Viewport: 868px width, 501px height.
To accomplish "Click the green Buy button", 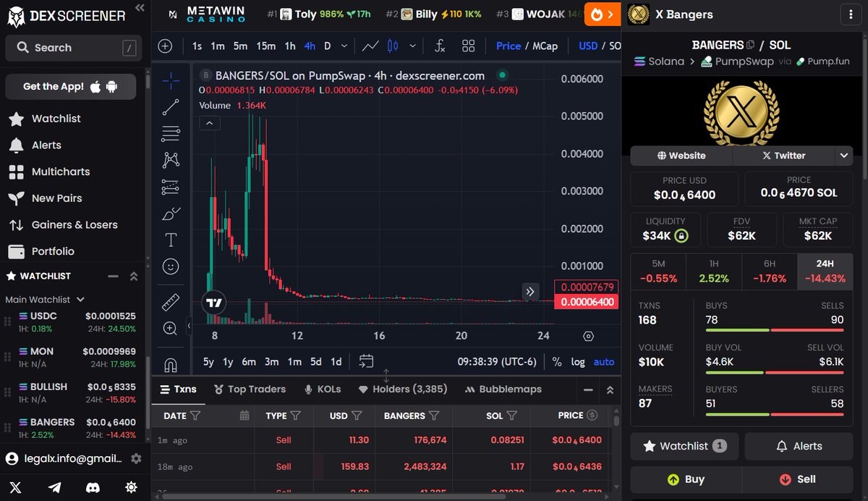I will pyautogui.click(x=686, y=479).
